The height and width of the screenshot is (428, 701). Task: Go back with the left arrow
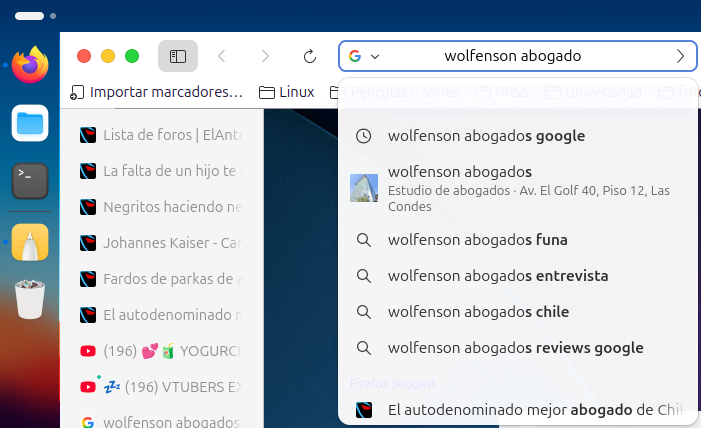pyautogui.click(x=221, y=56)
